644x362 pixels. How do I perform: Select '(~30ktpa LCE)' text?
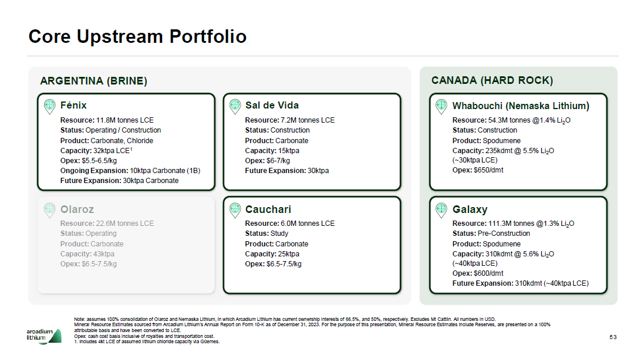[x=475, y=160]
